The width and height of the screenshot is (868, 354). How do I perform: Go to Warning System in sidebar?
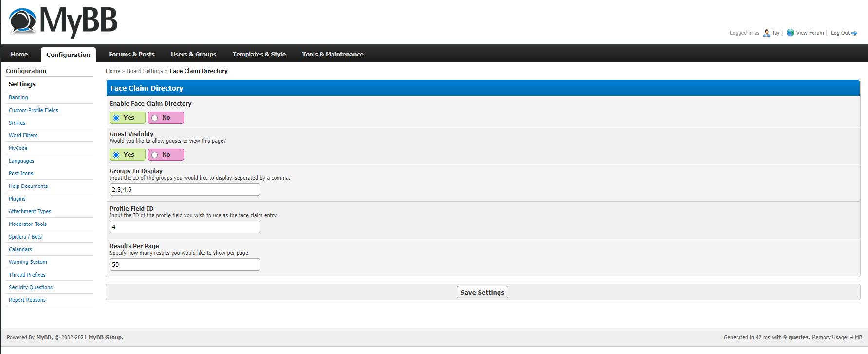coord(28,262)
